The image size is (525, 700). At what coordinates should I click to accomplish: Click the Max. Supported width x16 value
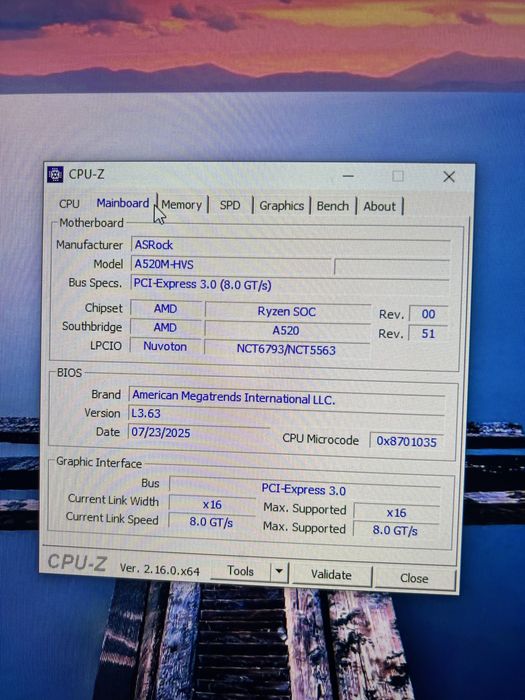pos(396,513)
